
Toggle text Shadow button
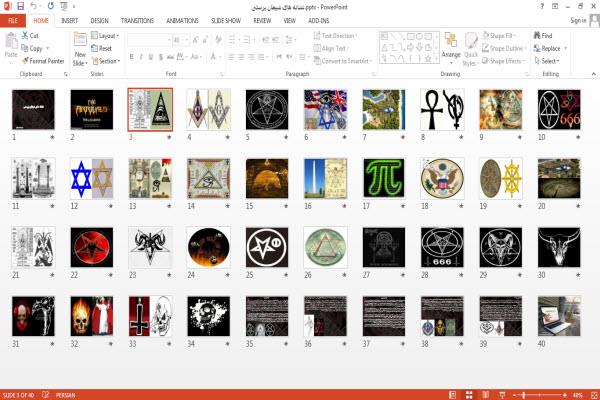tap(161, 57)
